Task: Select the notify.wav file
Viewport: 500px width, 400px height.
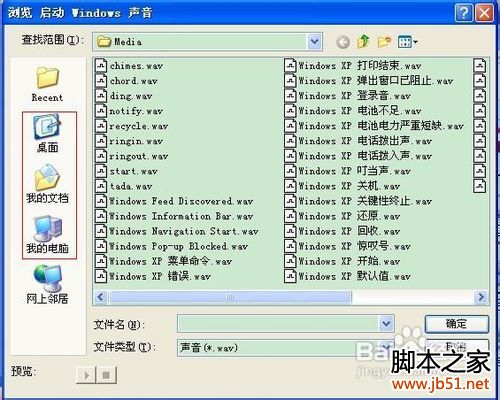Action: (x=129, y=111)
